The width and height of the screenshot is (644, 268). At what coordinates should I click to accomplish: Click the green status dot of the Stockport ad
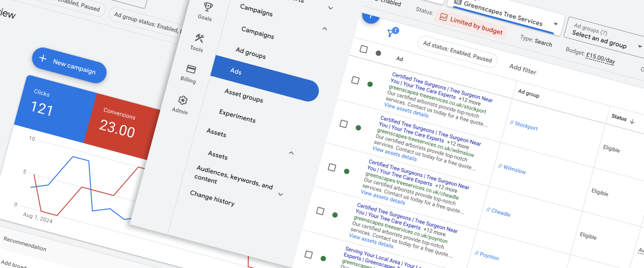tap(370, 84)
